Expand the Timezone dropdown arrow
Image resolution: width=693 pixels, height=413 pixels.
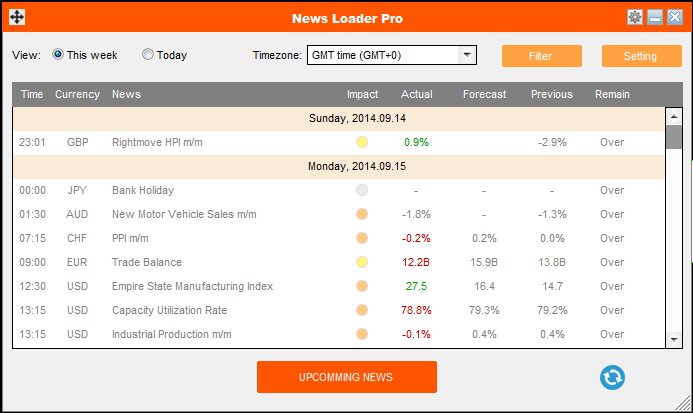point(466,55)
